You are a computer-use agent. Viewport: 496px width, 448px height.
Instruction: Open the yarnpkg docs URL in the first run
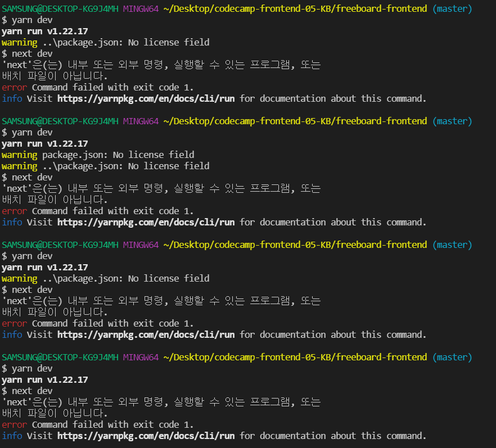pos(146,98)
